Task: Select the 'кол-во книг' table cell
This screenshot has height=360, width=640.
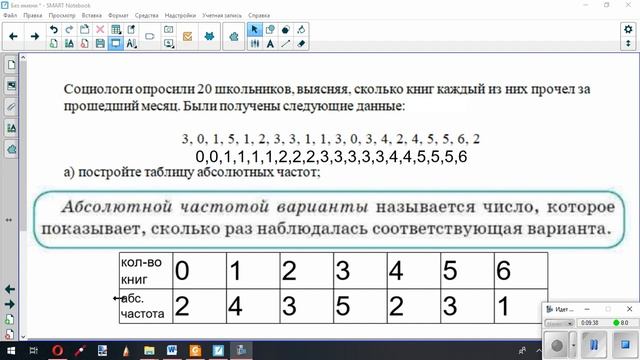Action: coord(146,271)
